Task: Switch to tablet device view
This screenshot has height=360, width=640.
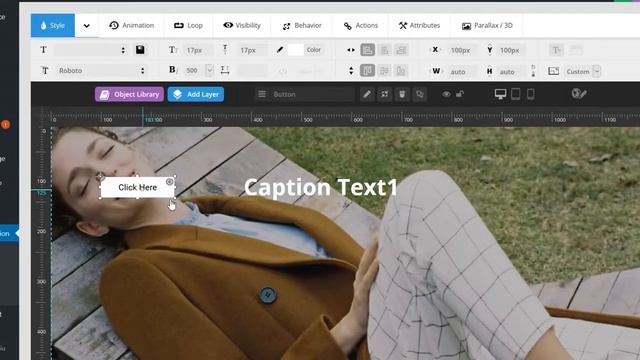Action: pos(516,94)
